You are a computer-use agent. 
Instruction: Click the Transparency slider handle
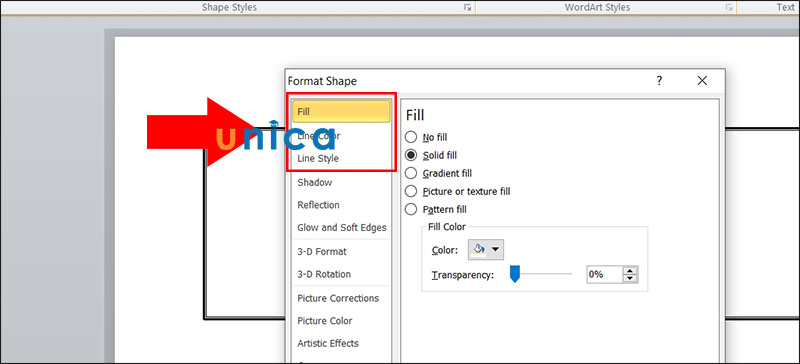515,275
